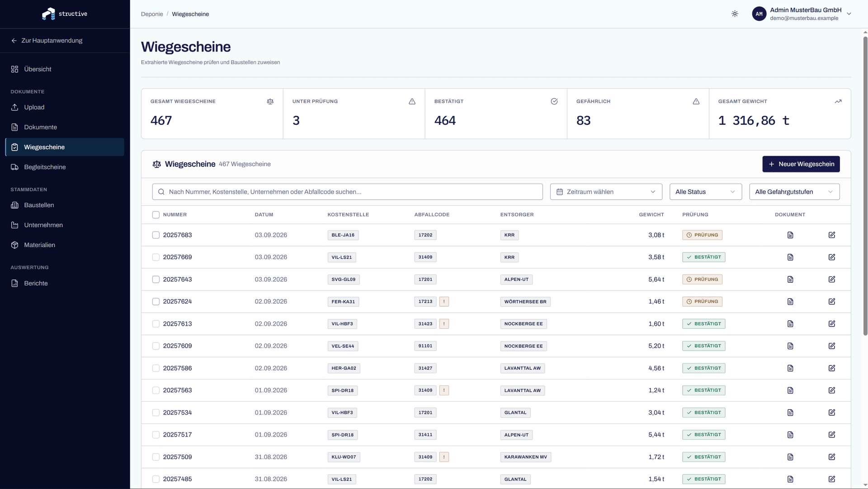
Task: Click the AM user avatar
Action: click(759, 14)
